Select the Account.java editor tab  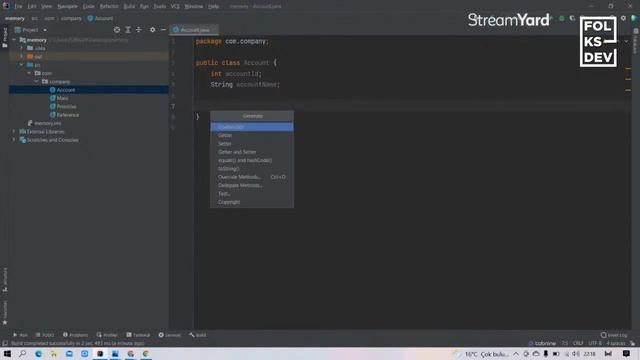tap(194, 30)
